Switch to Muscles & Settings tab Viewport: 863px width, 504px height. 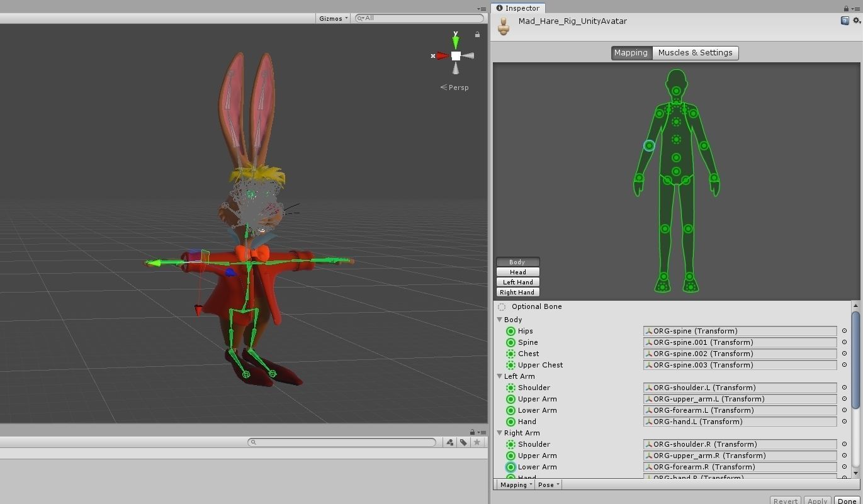tap(695, 53)
